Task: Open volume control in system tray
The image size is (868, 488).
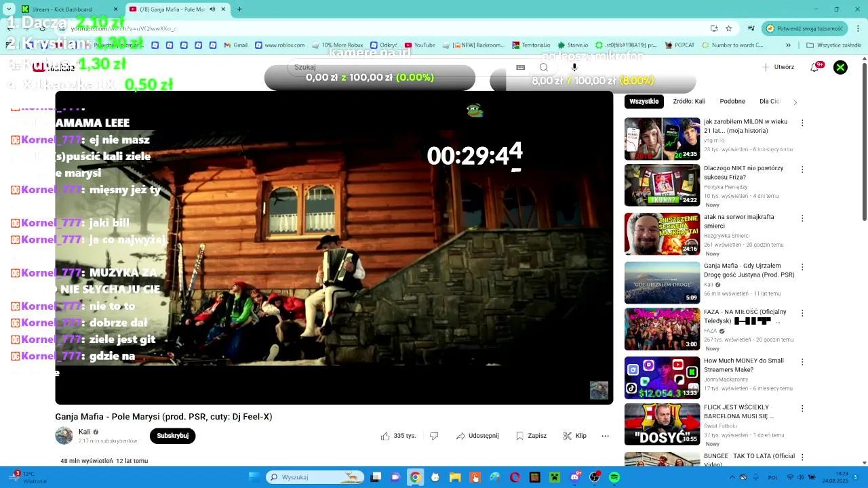Action: [x=801, y=477]
